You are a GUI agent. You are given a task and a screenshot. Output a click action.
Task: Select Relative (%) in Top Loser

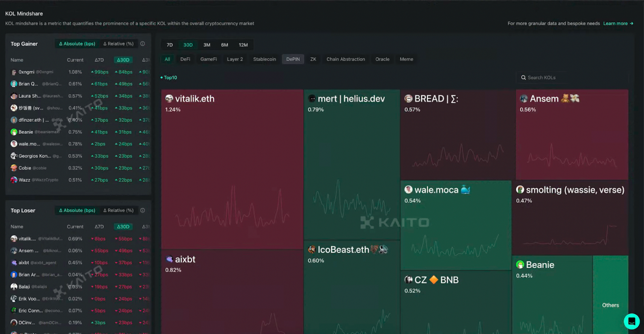tap(118, 210)
